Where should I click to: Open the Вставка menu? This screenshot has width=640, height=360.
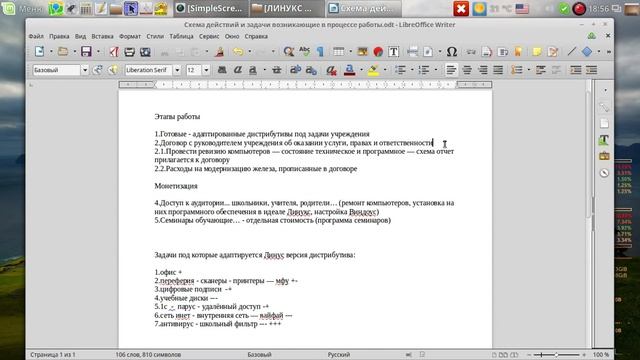102,36
